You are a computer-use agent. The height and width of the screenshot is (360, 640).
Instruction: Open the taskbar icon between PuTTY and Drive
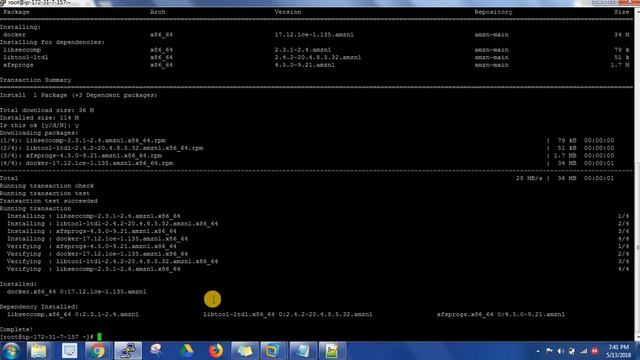click(x=156, y=351)
